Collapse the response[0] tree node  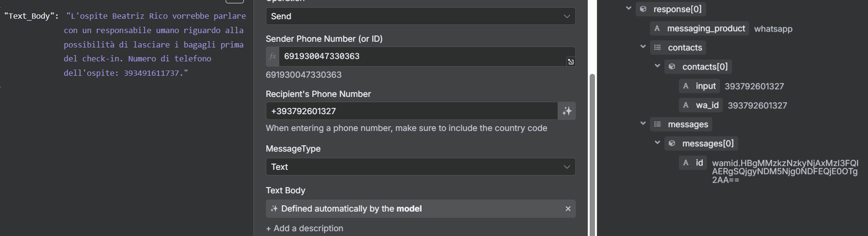[628, 8]
